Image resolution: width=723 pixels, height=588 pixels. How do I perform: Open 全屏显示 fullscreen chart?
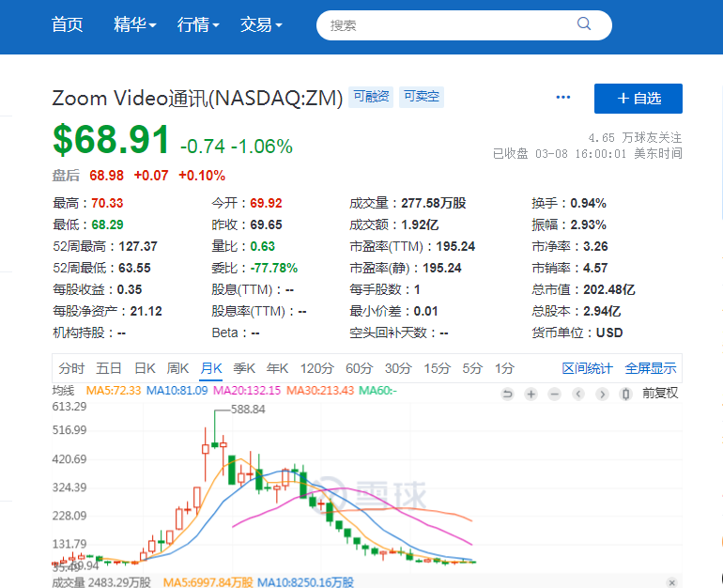click(651, 368)
